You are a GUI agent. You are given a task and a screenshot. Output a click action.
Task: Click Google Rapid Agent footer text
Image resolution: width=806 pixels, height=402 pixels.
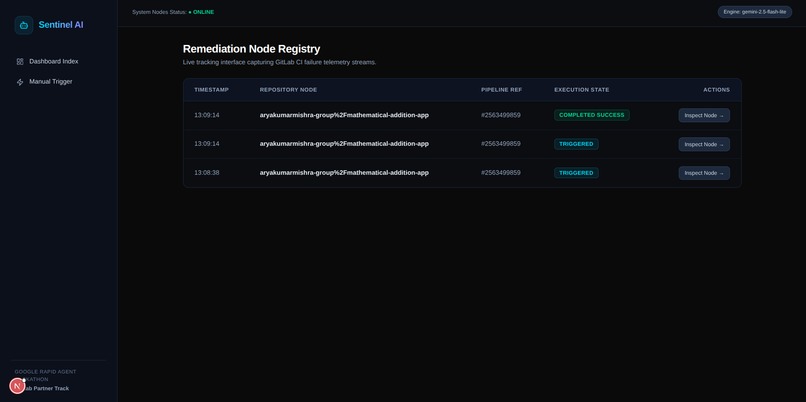(45, 375)
